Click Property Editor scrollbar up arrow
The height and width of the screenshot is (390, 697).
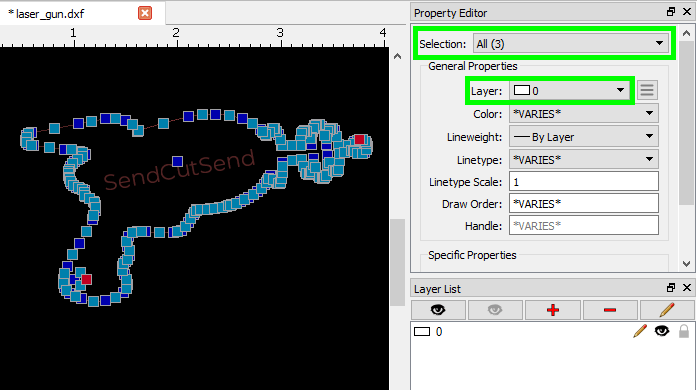686,33
